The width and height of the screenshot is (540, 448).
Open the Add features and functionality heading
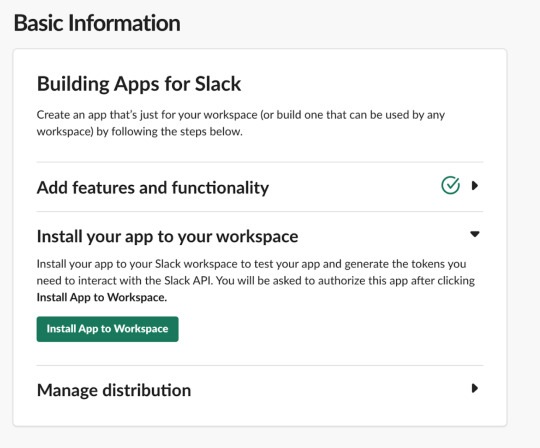click(153, 188)
